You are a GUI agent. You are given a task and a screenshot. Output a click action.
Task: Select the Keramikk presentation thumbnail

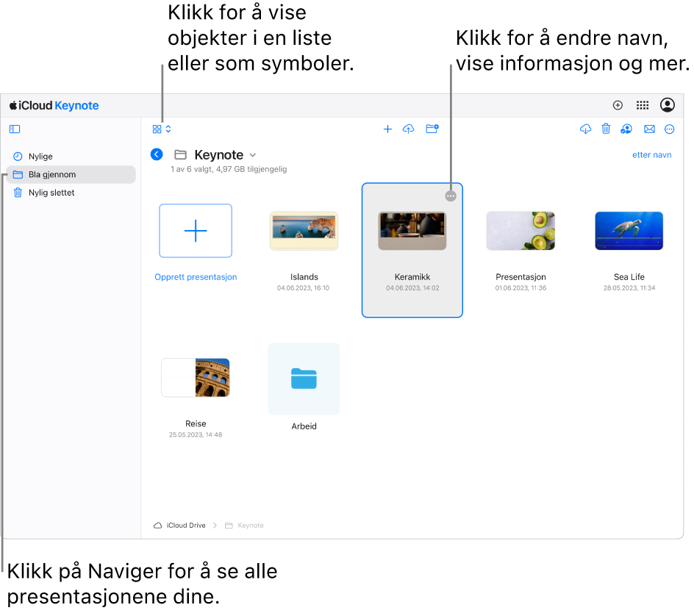(412, 231)
